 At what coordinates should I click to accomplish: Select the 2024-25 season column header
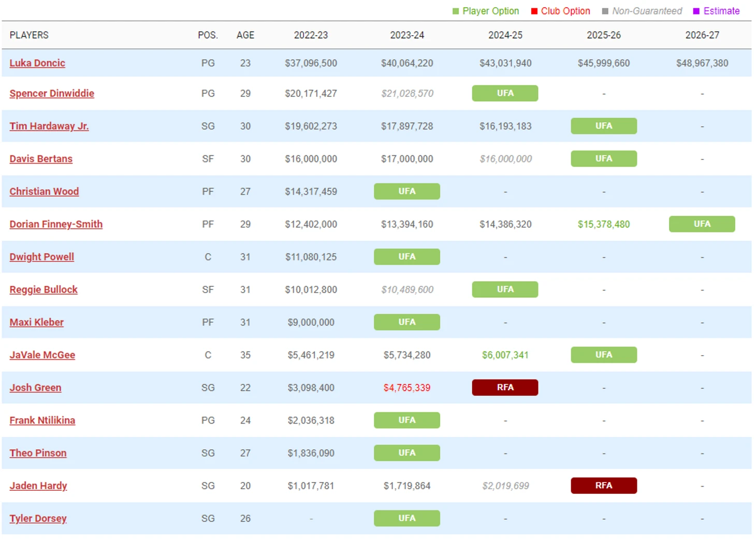click(x=505, y=35)
